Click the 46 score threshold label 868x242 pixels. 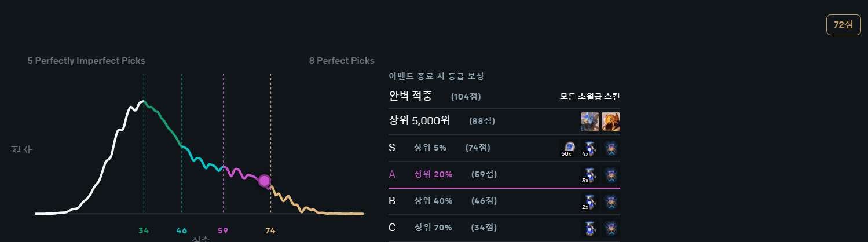(x=182, y=230)
